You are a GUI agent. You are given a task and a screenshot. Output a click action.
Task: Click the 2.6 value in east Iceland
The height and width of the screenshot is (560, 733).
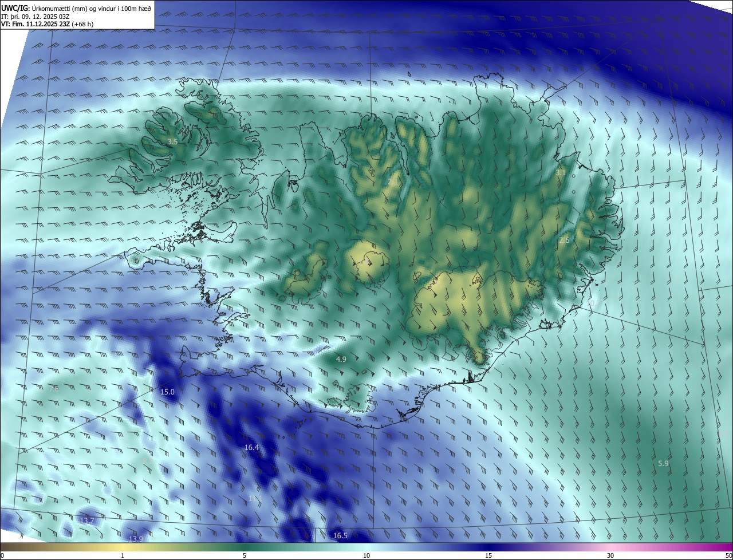[x=564, y=240]
